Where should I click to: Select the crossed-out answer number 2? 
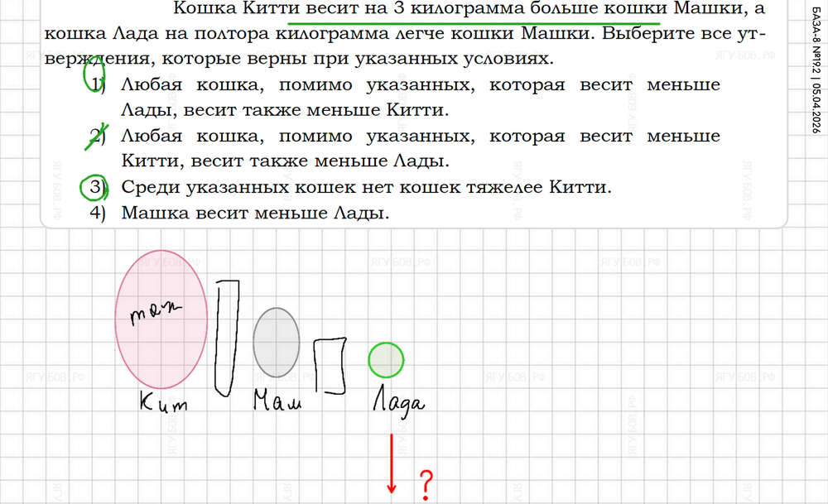[x=99, y=136]
